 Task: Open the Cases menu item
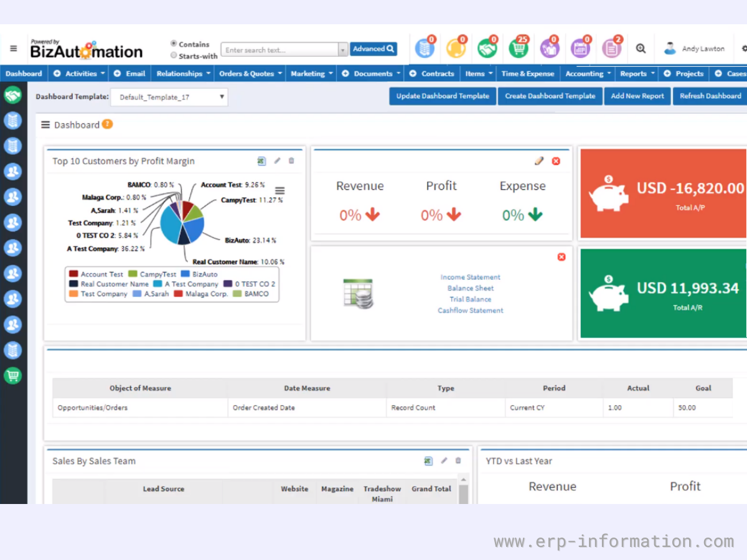(730, 73)
